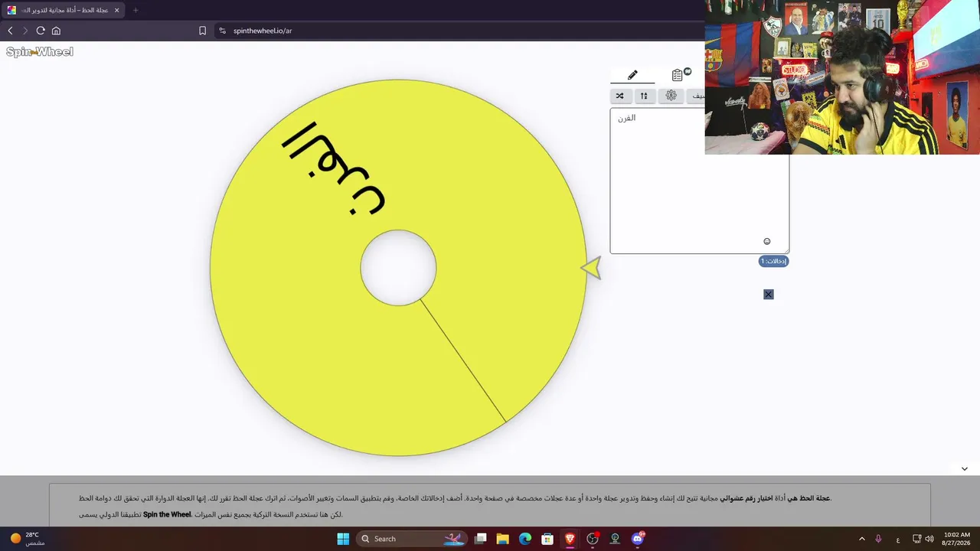Screen dimensions: 980x551
Task: Shuffle the wheel entries
Action: pyautogui.click(x=619, y=96)
